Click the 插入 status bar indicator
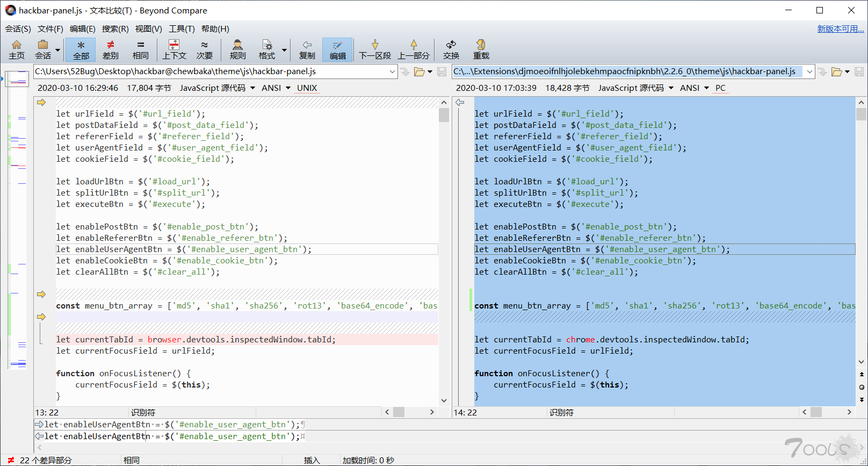Image resolution: width=868 pixels, height=466 pixels. pos(312,460)
